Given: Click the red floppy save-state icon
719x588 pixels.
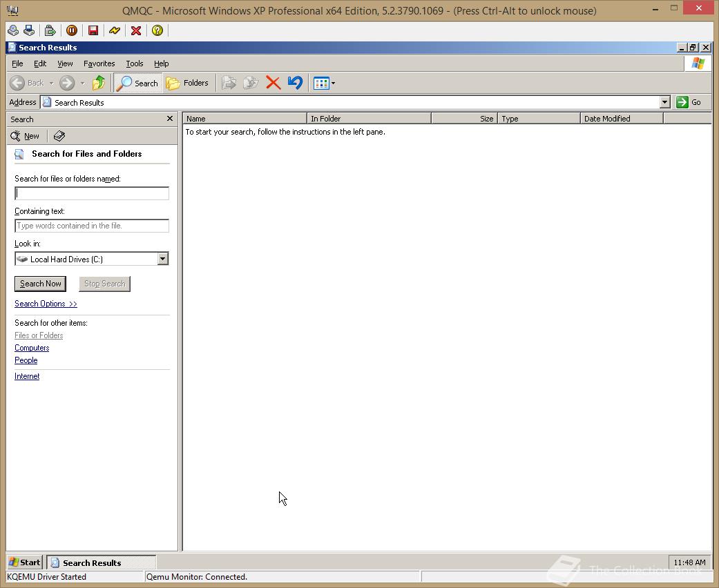Looking at the screenshot, I should (x=93, y=30).
